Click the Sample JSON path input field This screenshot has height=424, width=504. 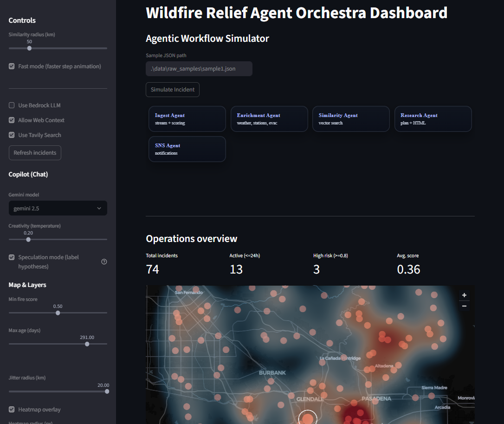click(199, 68)
